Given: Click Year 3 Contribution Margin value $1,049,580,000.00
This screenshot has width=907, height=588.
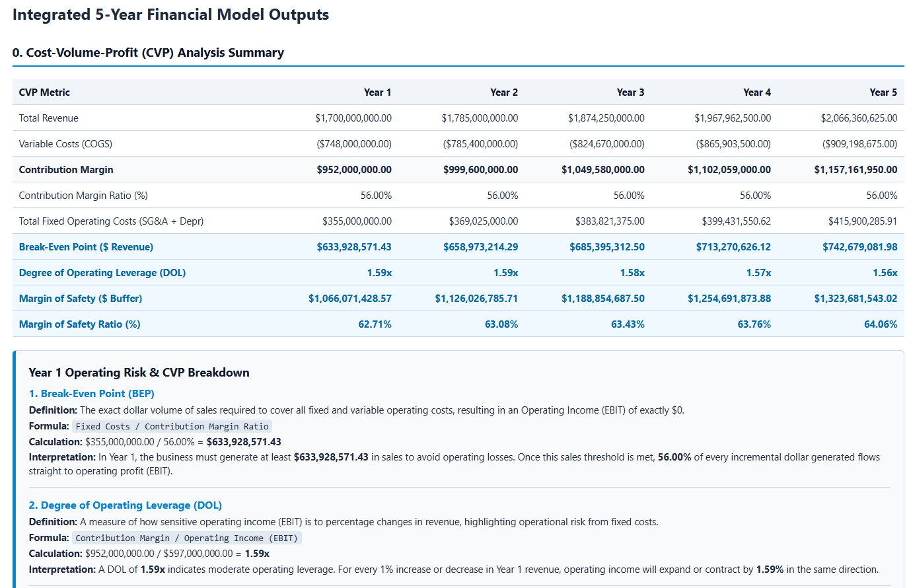Looking at the screenshot, I should (x=603, y=170).
